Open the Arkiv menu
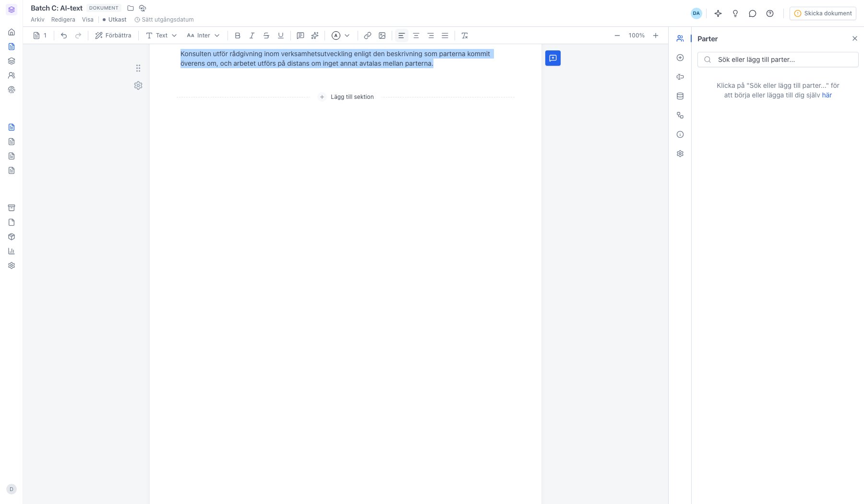 point(37,20)
